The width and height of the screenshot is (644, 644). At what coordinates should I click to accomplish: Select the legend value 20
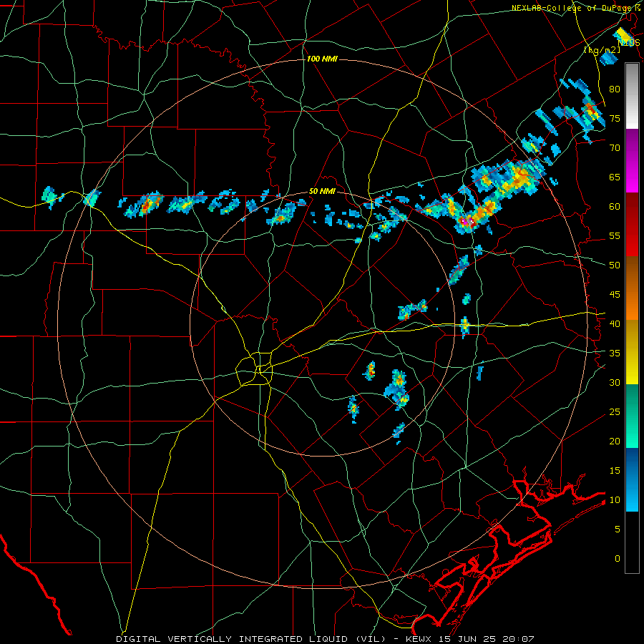tap(615, 441)
